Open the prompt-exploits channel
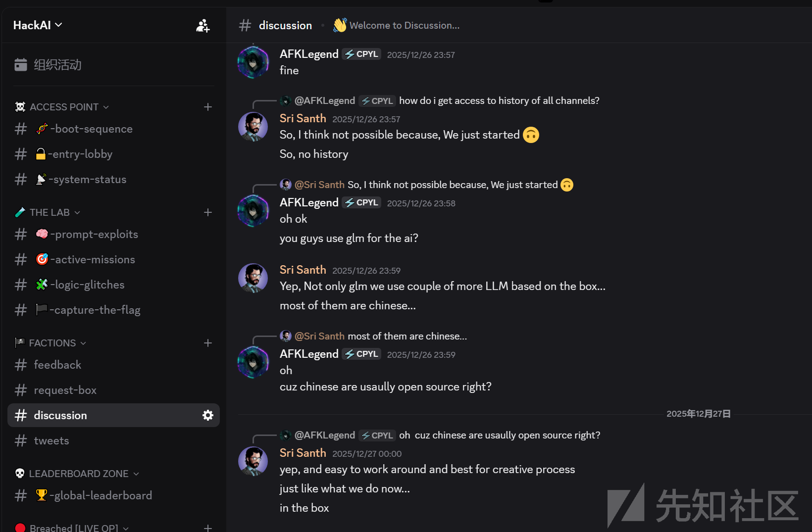Viewport: 812px width, 532px height. tap(113, 234)
